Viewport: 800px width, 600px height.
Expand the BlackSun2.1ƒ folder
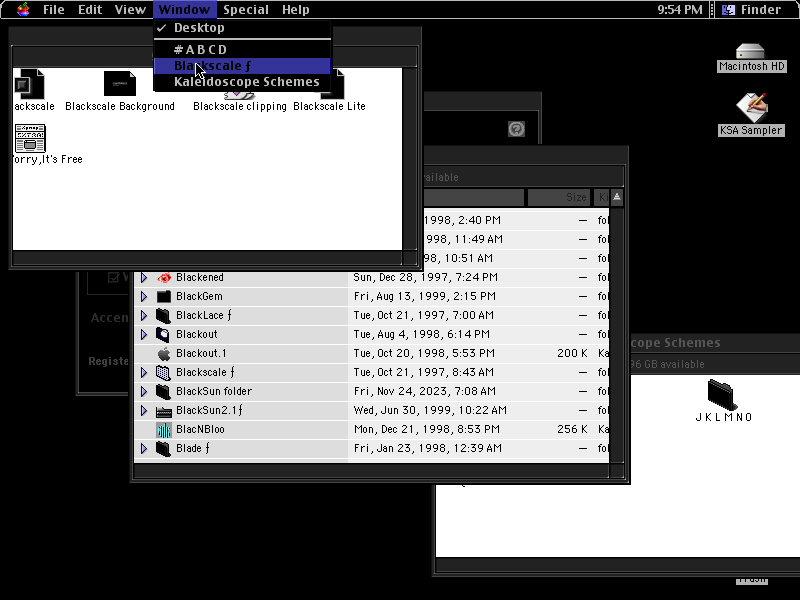pos(144,410)
